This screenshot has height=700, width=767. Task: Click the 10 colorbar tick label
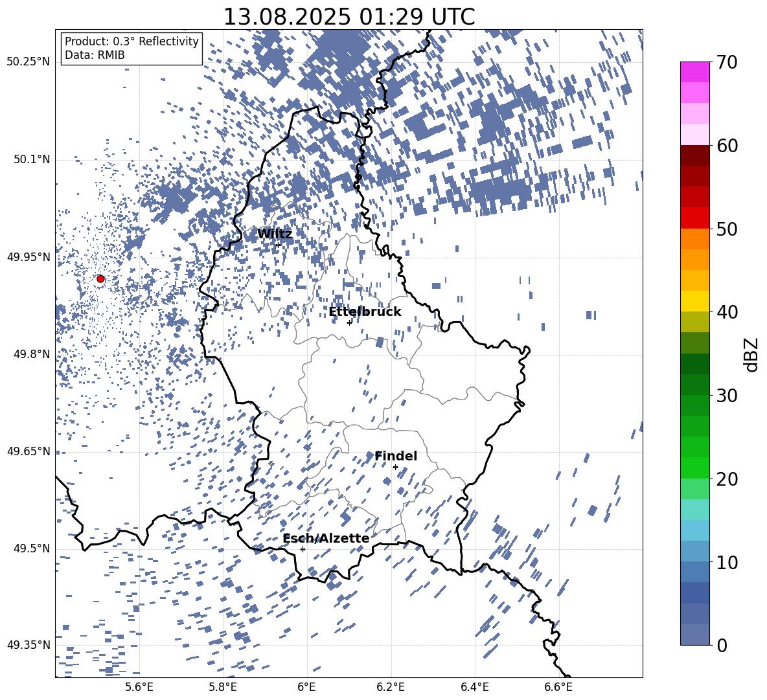[x=727, y=562]
